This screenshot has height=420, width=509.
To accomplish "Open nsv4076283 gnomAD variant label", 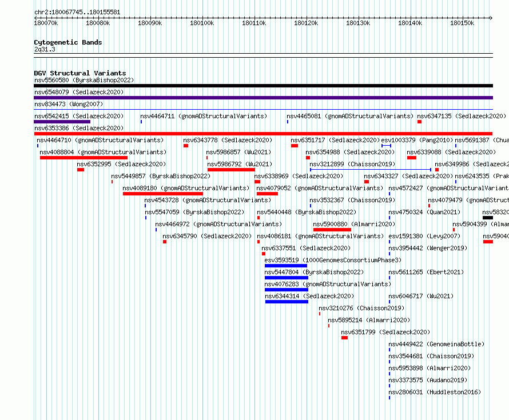I will click(x=328, y=284).
